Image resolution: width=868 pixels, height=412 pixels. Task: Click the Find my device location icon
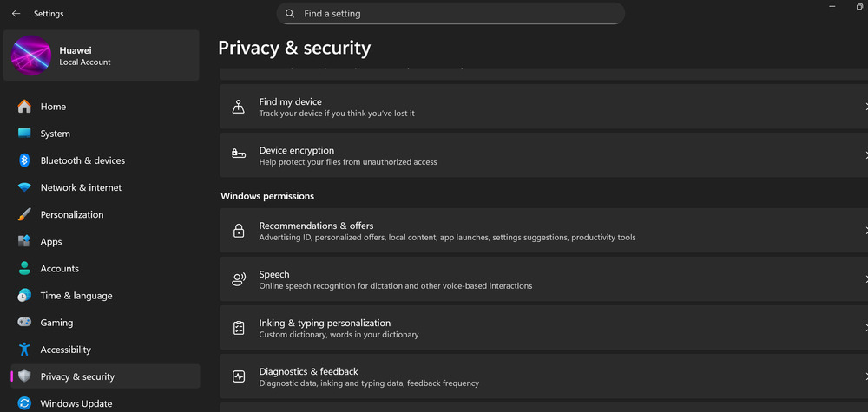(x=239, y=107)
